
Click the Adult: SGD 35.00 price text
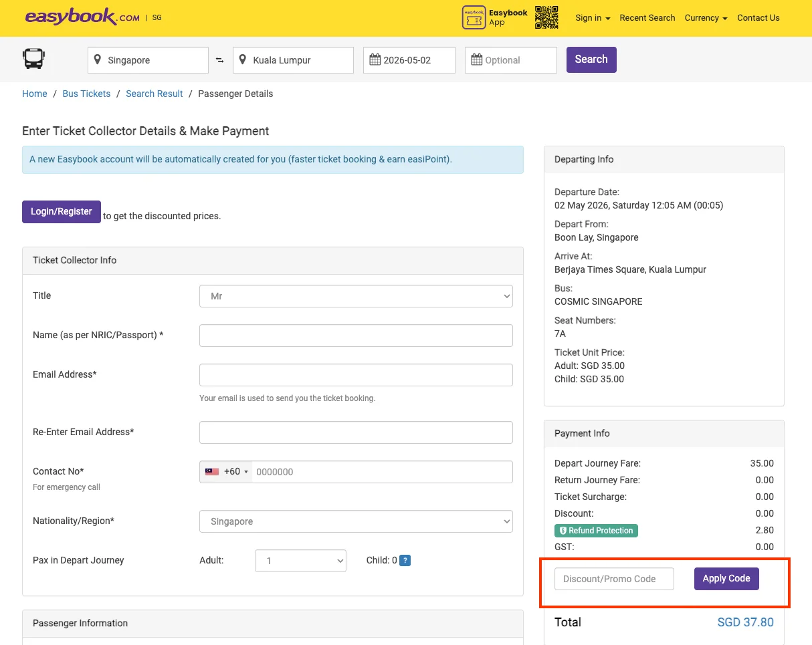(x=589, y=366)
